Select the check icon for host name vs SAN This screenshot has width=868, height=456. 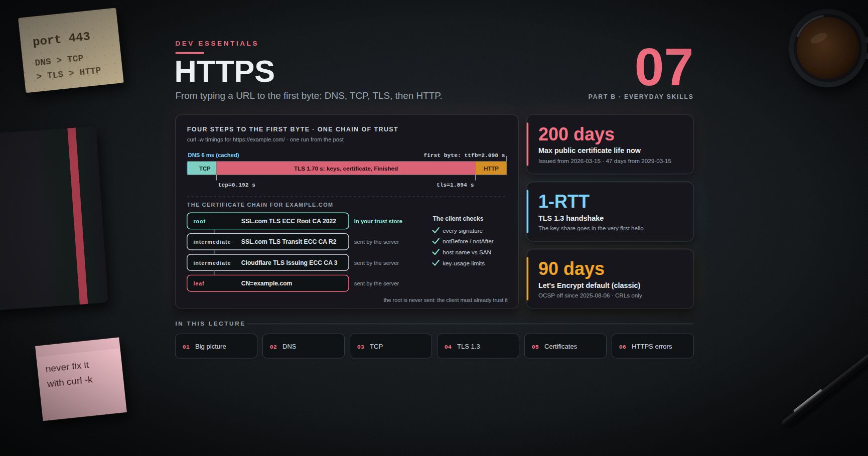point(436,252)
